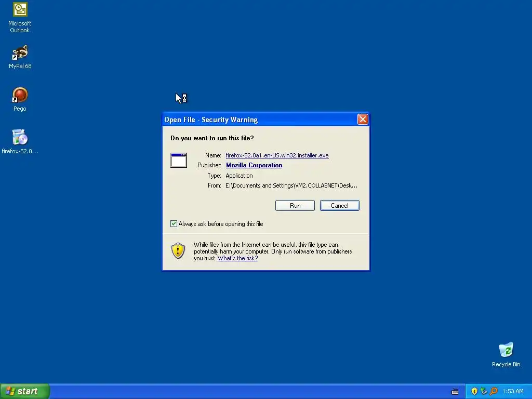Open the Microsoft Outlook desktop icon
532x399 pixels.
click(x=20, y=17)
